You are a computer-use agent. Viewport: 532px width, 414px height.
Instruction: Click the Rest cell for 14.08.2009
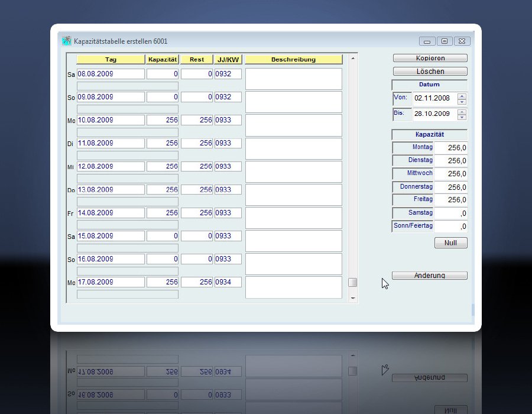(x=197, y=212)
